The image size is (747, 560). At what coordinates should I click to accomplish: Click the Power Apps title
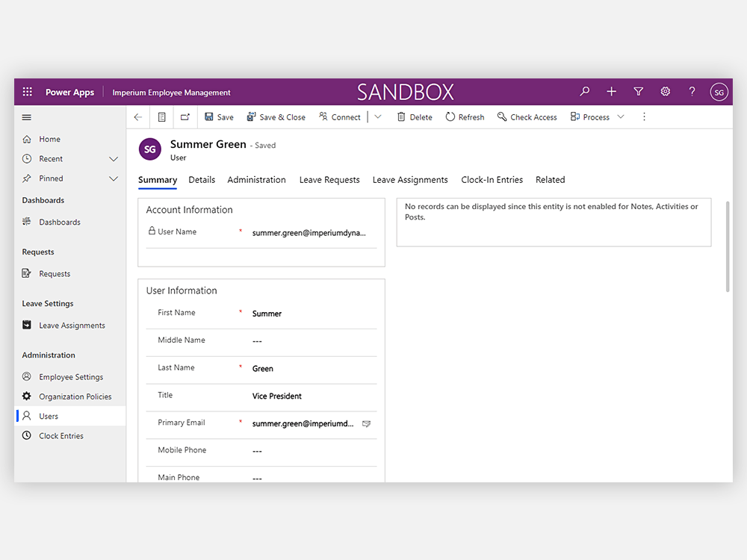[x=69, y=93]
